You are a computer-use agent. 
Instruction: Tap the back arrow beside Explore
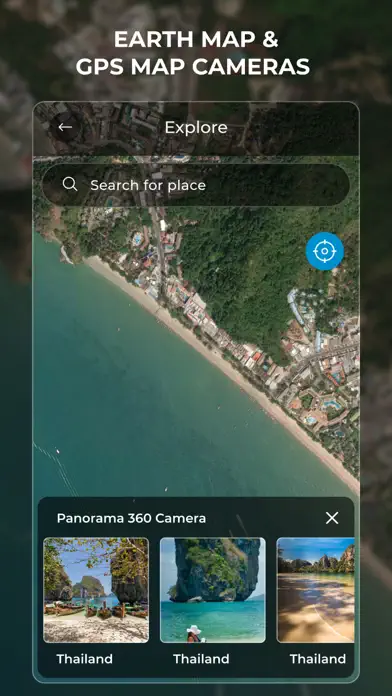[x=65, y=127]
